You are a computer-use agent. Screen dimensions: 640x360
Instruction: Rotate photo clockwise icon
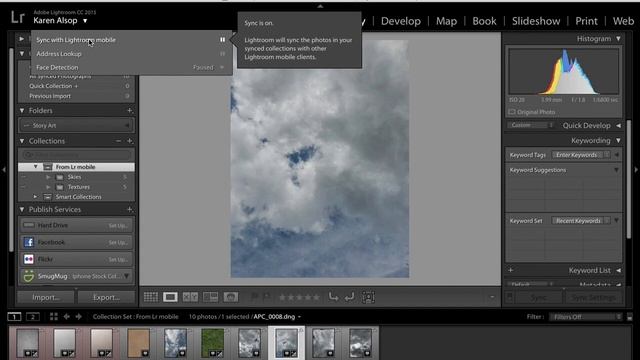349,297
